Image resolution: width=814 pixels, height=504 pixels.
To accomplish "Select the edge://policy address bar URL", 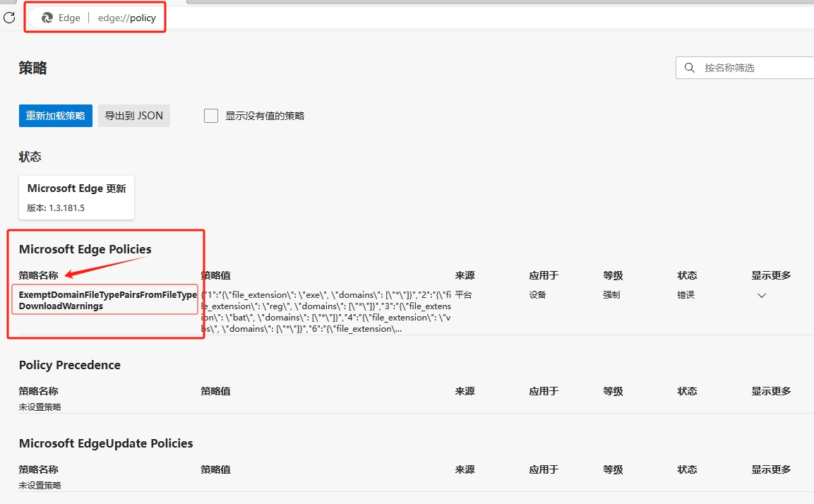I will point(126,18).
